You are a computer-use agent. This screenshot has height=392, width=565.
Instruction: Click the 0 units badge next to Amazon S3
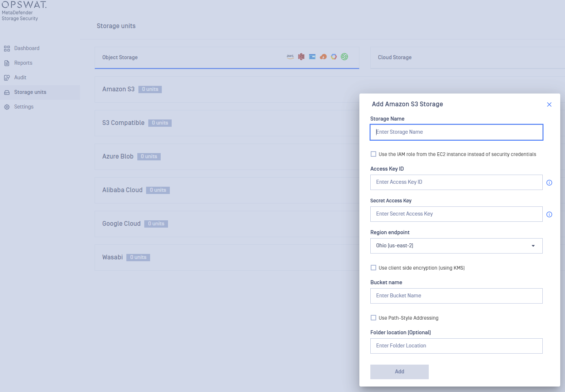pos(150,90)
